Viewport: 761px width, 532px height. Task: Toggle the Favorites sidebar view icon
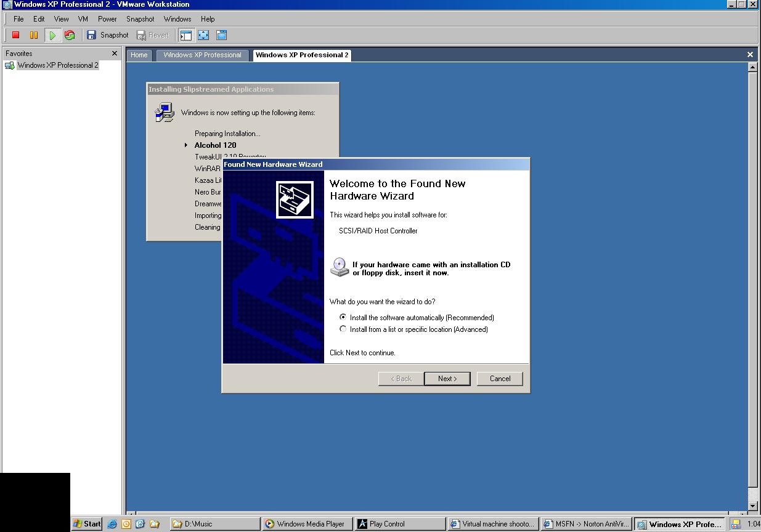tap(185, 35)
